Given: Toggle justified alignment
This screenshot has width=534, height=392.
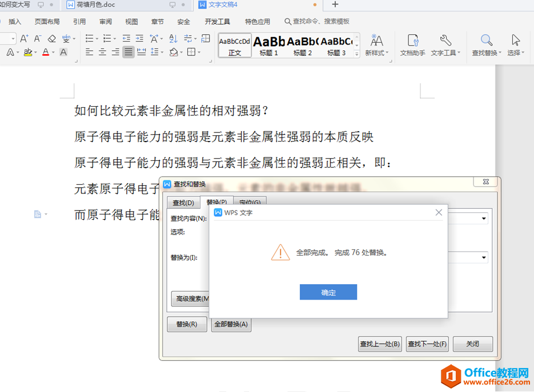Looking at the screenshot, I should (129, 52).
